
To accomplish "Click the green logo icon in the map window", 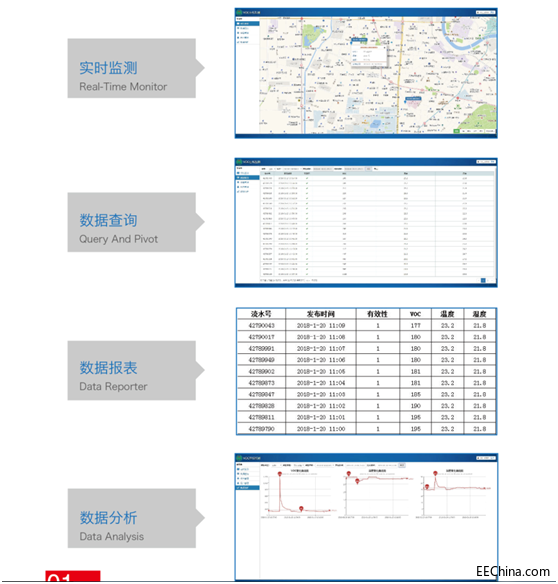I will [239, 12].
